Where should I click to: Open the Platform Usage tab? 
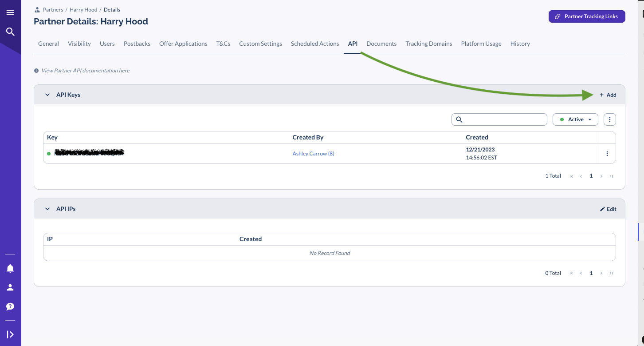(481, 44)
